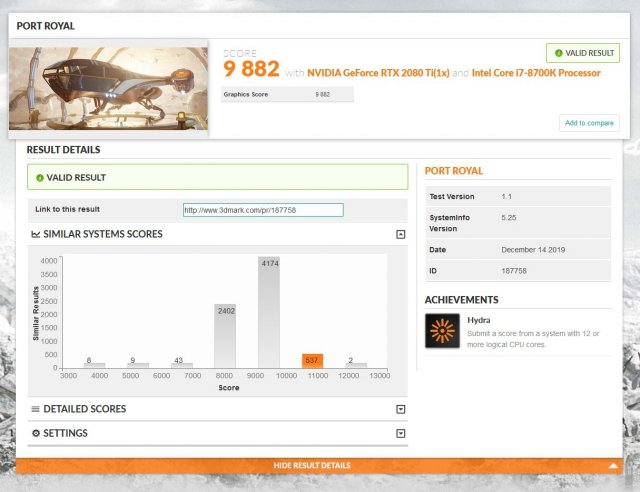640x492 pixels.
Task: Click the Test Version value 1.1
Action: (507, 196)
